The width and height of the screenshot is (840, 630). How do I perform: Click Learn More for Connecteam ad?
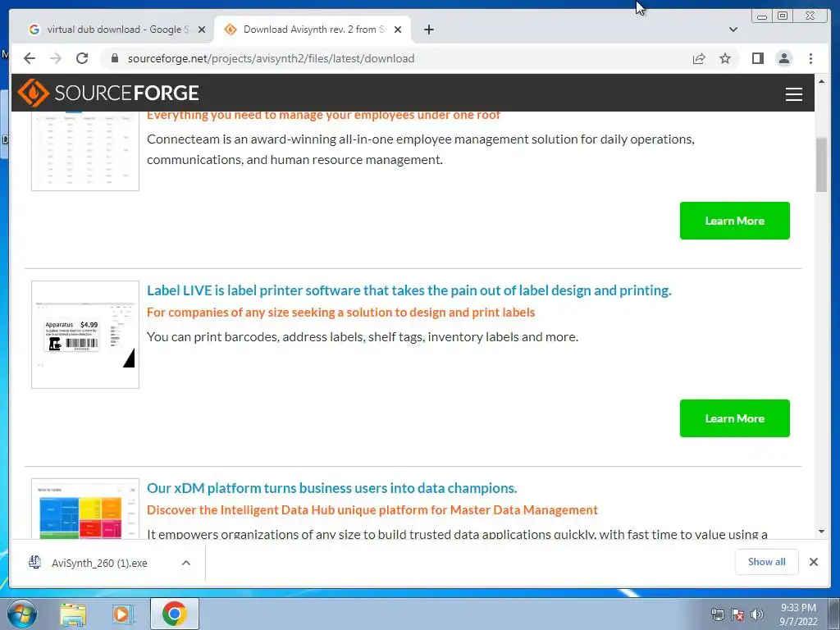(734, 221)
